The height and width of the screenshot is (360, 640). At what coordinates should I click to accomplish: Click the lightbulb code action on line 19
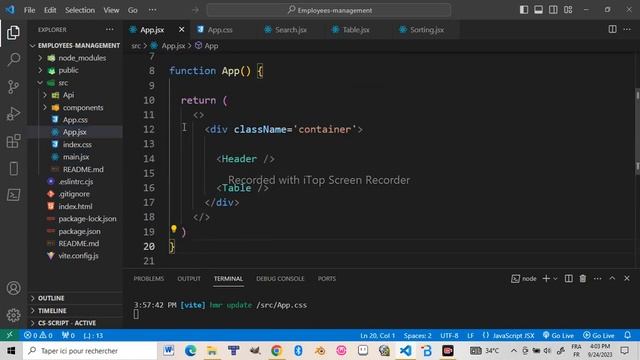173,229
